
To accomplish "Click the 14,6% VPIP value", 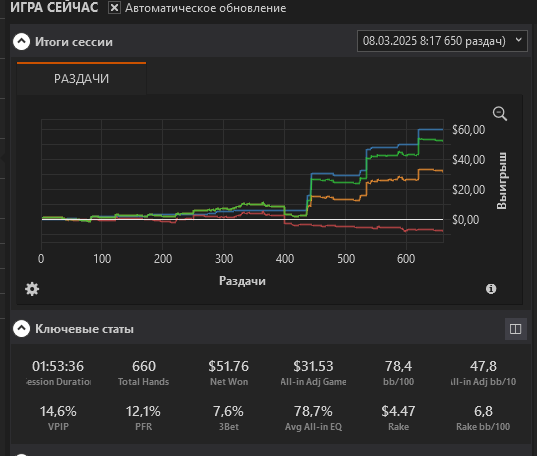I will point(58,411).
